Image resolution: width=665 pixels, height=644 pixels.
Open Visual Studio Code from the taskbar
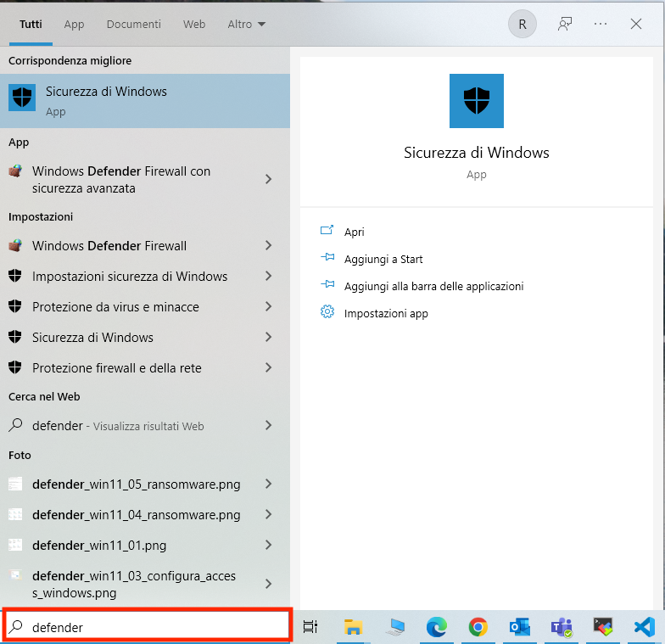click(x=645, y=626)
